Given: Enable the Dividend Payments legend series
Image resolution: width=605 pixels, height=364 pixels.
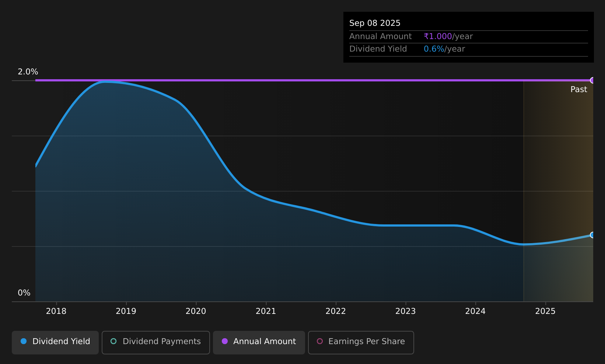Looking at the screenshot, I should (156, 342).
